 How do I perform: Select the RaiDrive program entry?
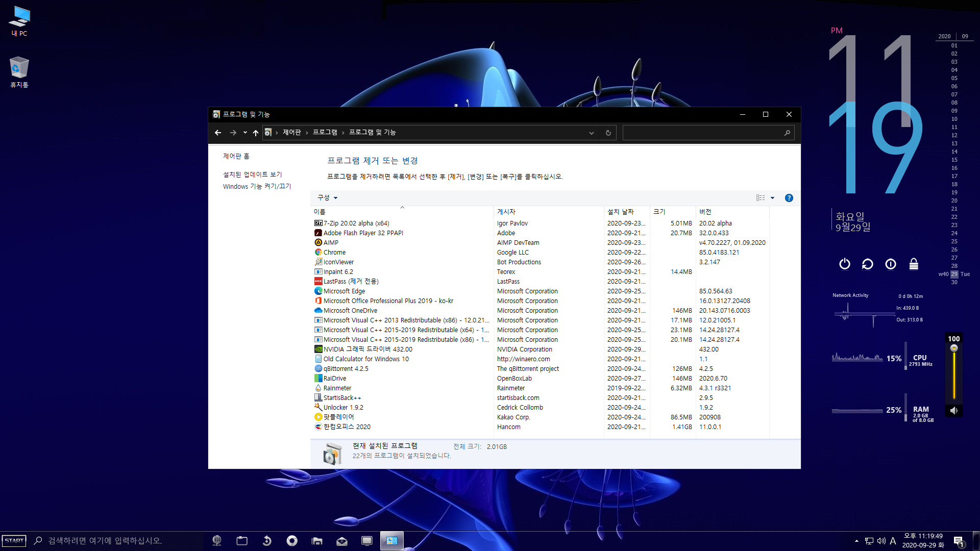tap(541, 379)
